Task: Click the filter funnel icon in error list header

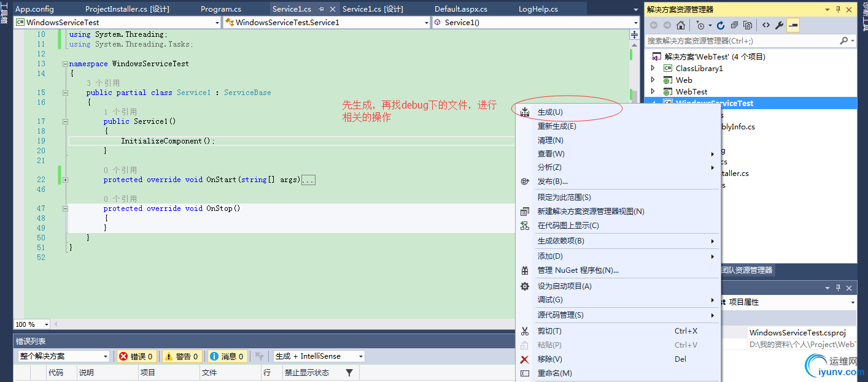Action: (x=349, y=373)
